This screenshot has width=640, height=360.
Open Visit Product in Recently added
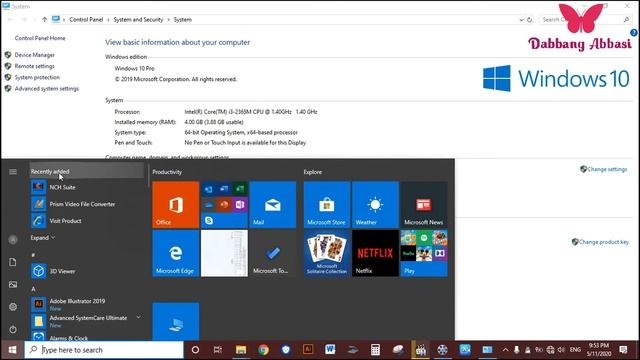click(x=87, y=221)
